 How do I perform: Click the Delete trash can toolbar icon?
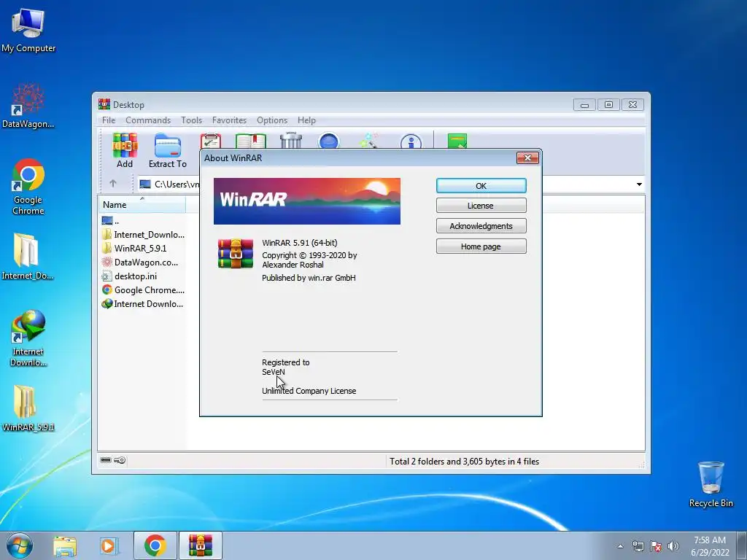[291, 141]
